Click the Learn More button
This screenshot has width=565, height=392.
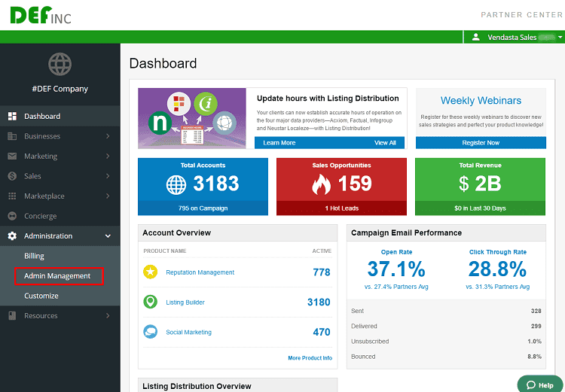point(279,142)
